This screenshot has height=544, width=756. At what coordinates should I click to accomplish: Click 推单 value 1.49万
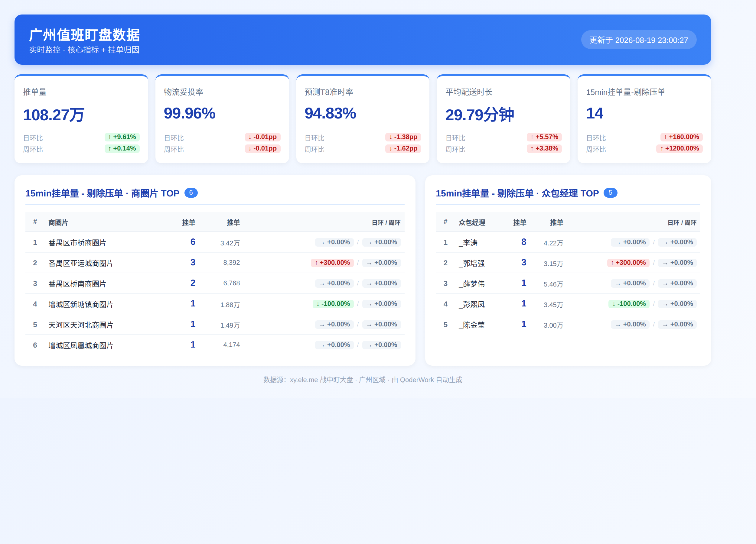230,325
